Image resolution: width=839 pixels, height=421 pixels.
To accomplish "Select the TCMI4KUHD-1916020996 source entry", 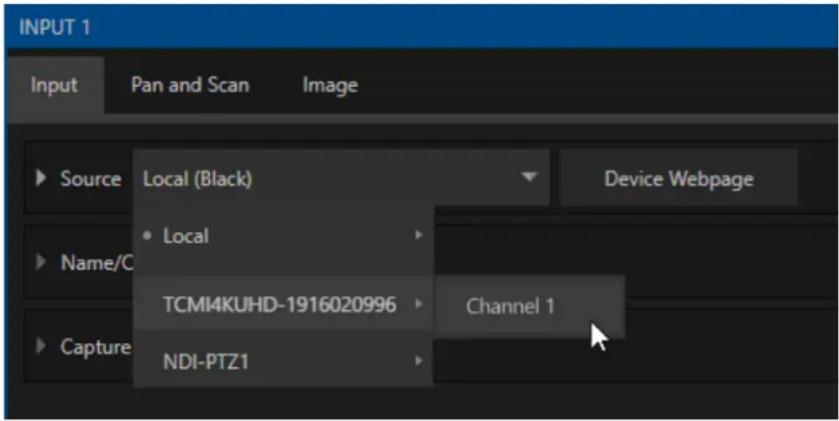I will [283, 305].
